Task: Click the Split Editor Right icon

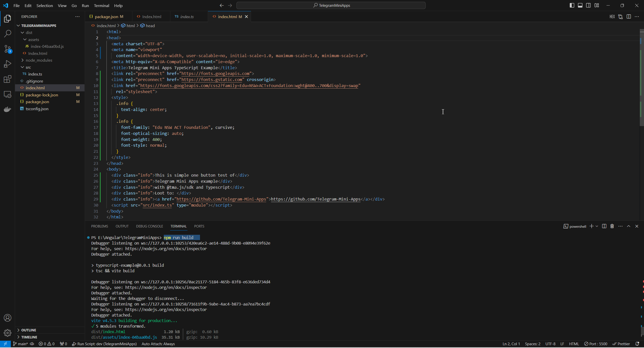Action: click(x=629, y=17)
